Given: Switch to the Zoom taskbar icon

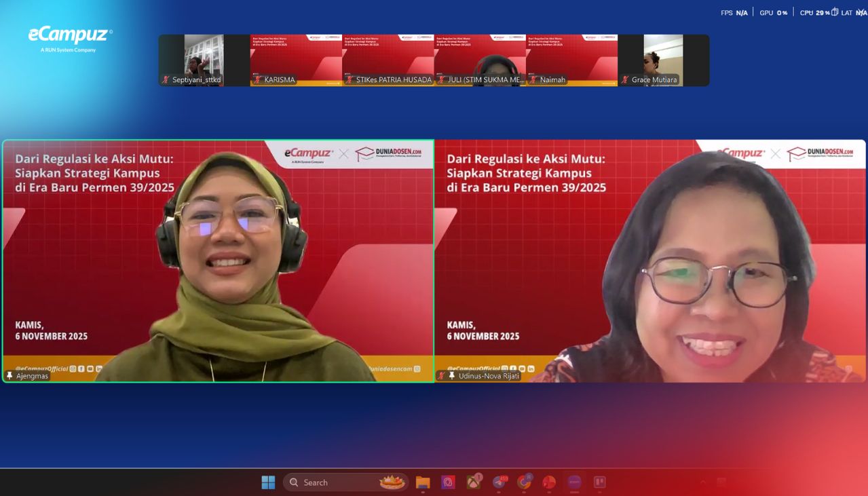Looking at the screenshot, I should click(574, 482).
